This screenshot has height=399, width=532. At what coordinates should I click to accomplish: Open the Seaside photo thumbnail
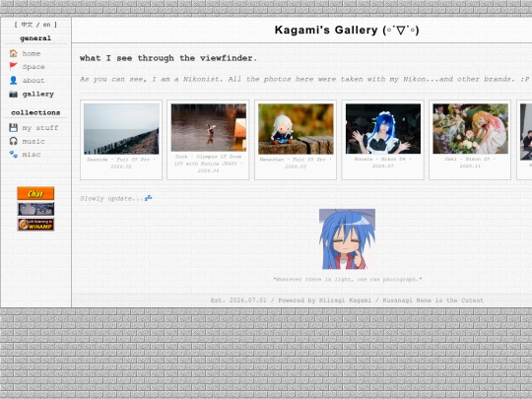click(x=121, y=129)
